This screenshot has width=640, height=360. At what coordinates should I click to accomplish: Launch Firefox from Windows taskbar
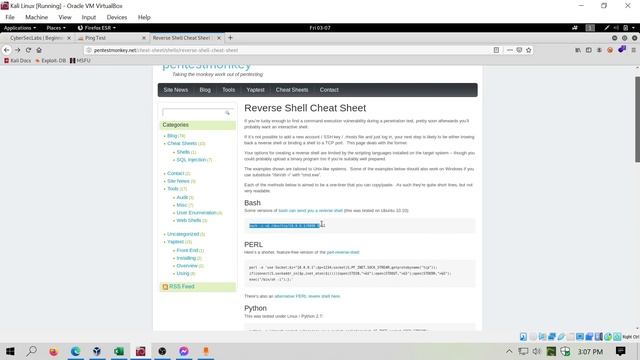point(53,351)
